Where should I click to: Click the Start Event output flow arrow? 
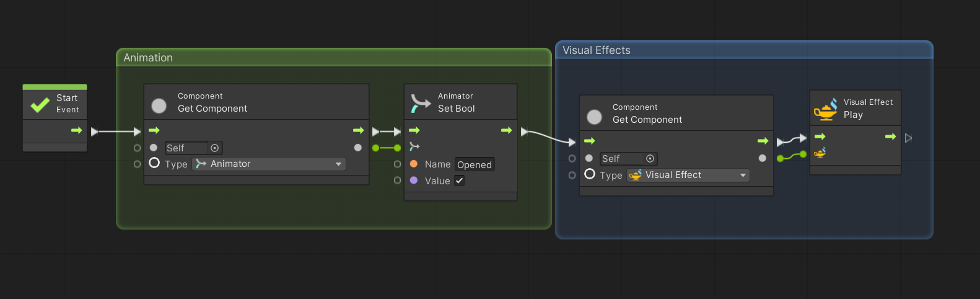tap(76, 130)
